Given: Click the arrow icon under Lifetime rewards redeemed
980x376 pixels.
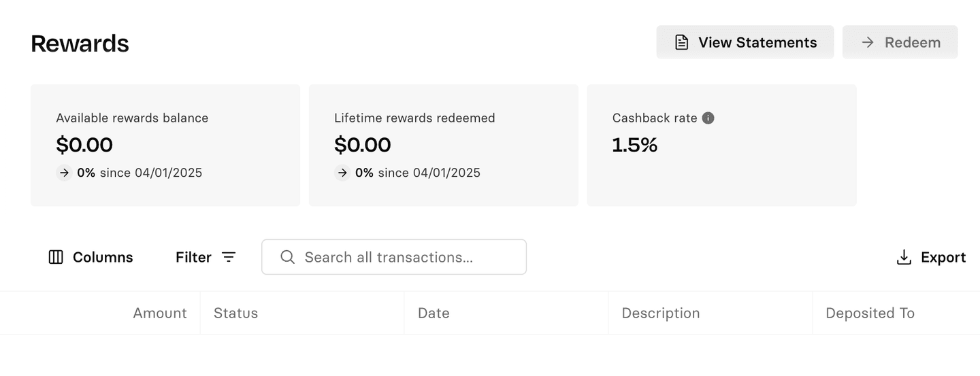Looking at the screenshot, I should (x=342, y=173).
